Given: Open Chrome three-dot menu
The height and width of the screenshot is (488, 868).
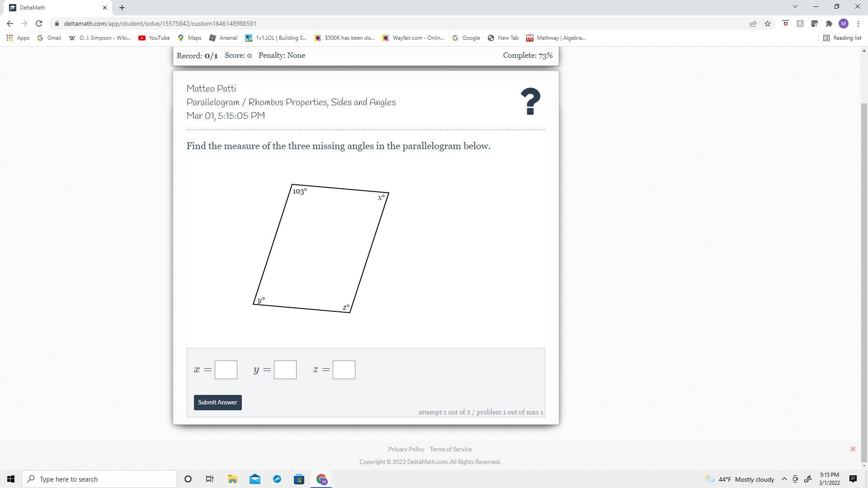Looking at the screenshot, I should 858,23.
